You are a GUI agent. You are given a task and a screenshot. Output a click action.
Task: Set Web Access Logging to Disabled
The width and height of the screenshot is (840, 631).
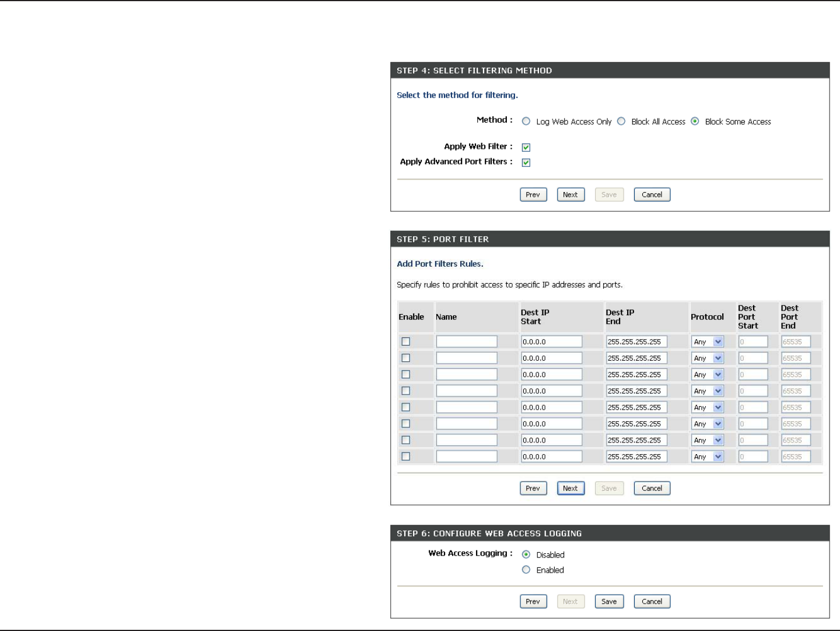pyautogui.click(x=526, y=555)
